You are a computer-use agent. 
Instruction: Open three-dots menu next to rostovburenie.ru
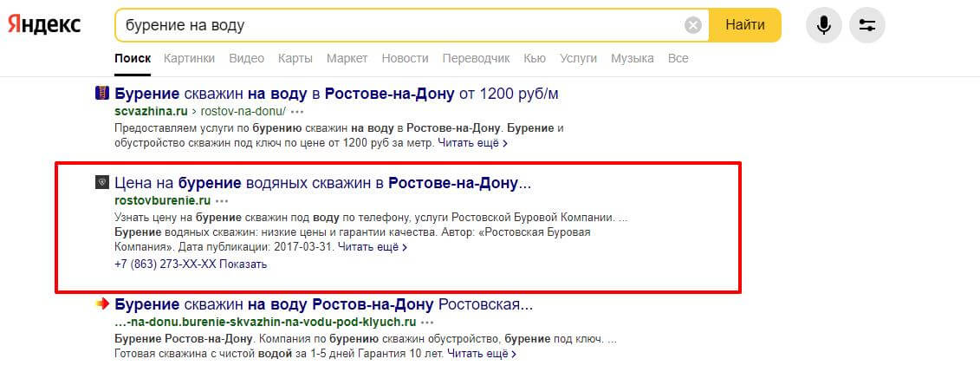click(x=222, y=201)
